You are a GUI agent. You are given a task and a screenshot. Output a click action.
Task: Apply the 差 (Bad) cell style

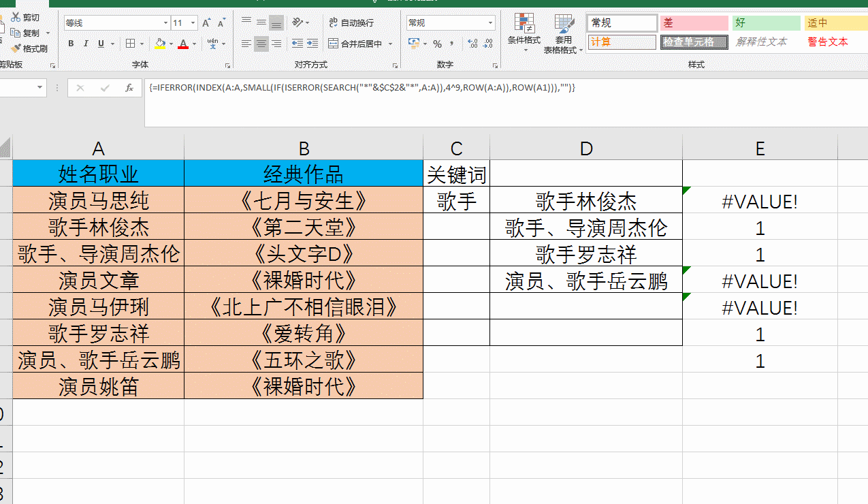[x=694, y=23]
